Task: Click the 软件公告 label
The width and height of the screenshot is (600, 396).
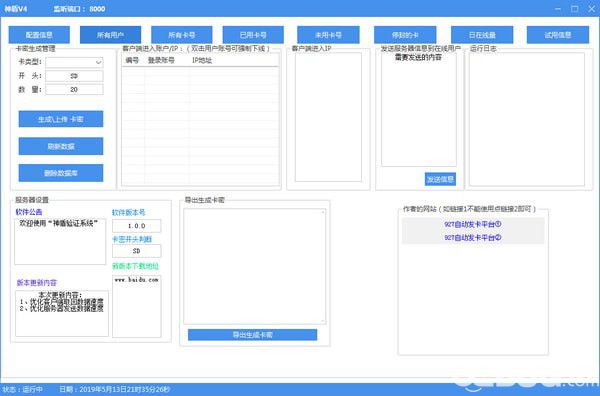Action: [29, 212]
